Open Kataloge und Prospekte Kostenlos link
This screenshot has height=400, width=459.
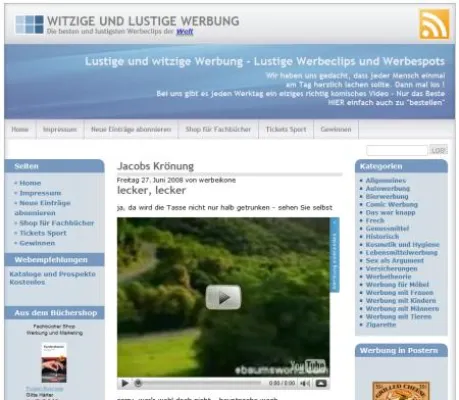53,278
